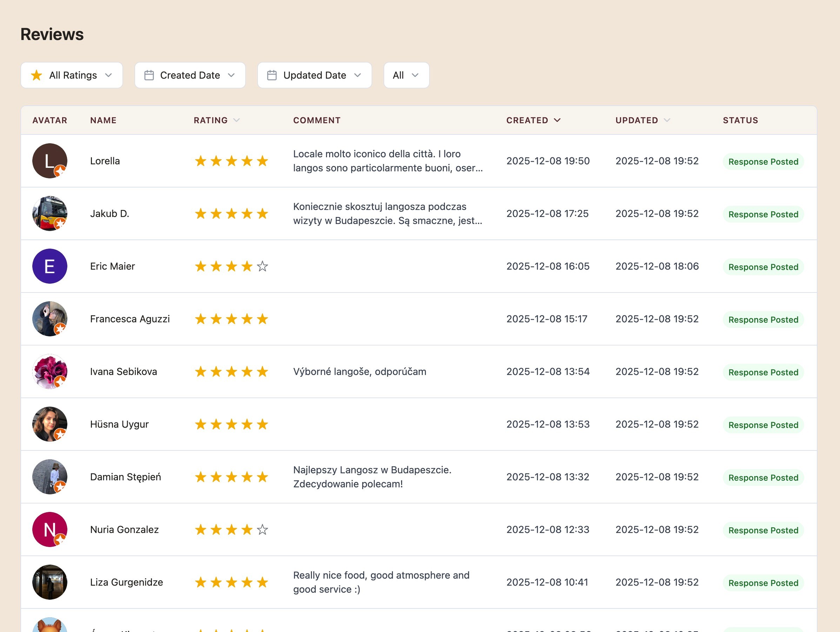Select the Ivana Sebikova review row name
The height and width of the screenshot is (632, 840).
pyautogui.click(x=124, y=372)
